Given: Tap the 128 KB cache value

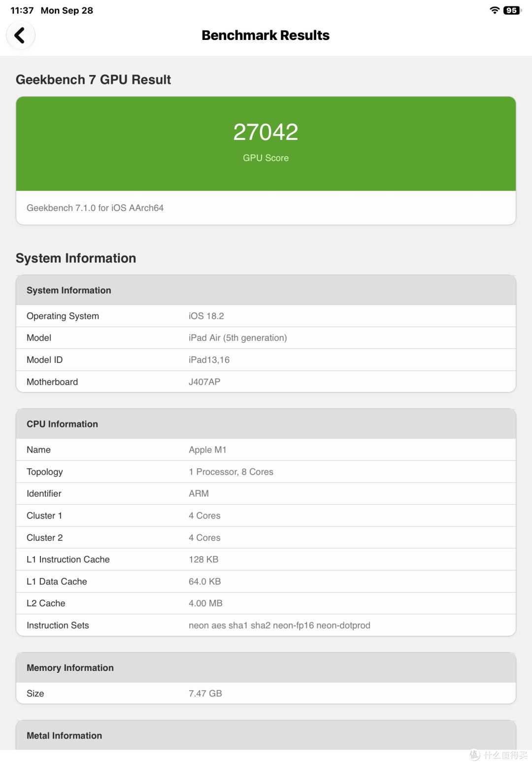Looking at the screenshot, I should (x=203, y=559).
